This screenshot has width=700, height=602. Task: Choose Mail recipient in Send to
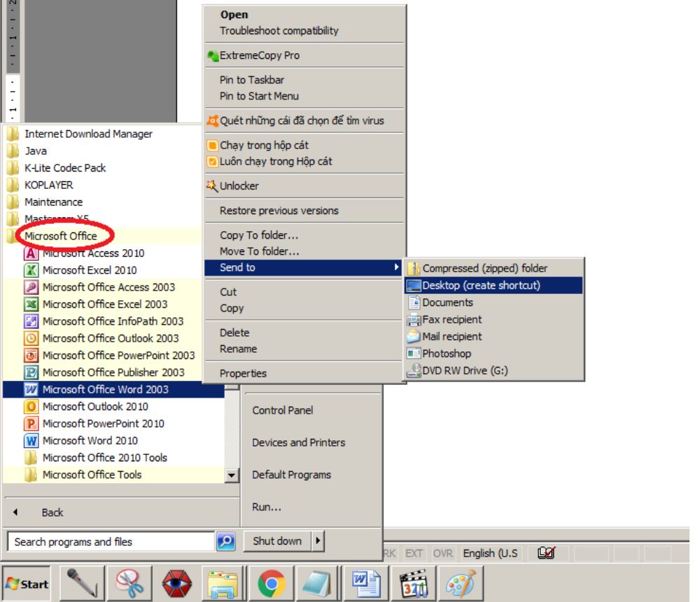493,336
